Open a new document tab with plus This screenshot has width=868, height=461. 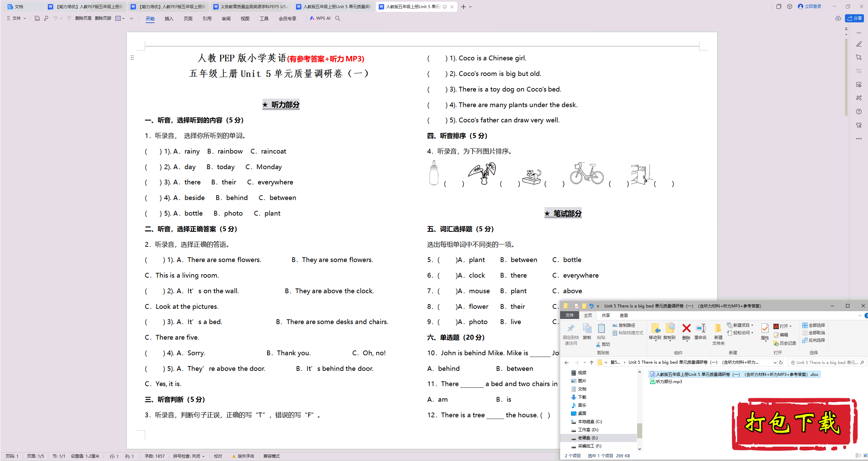(x=463, y=7)
